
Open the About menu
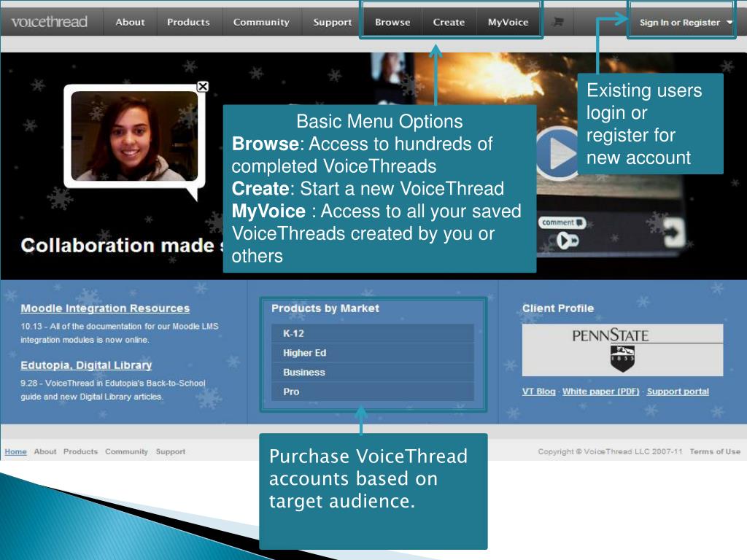pos(130,22)
